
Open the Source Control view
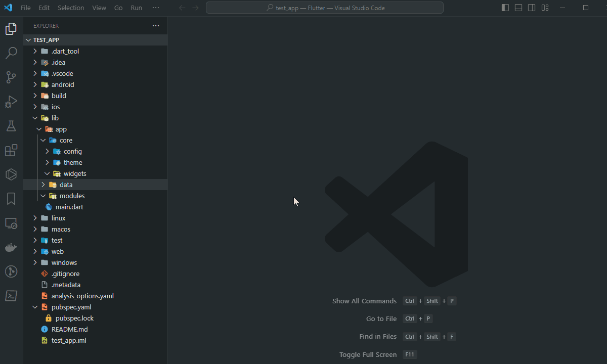pyautogui.click(x=11, y=77)
